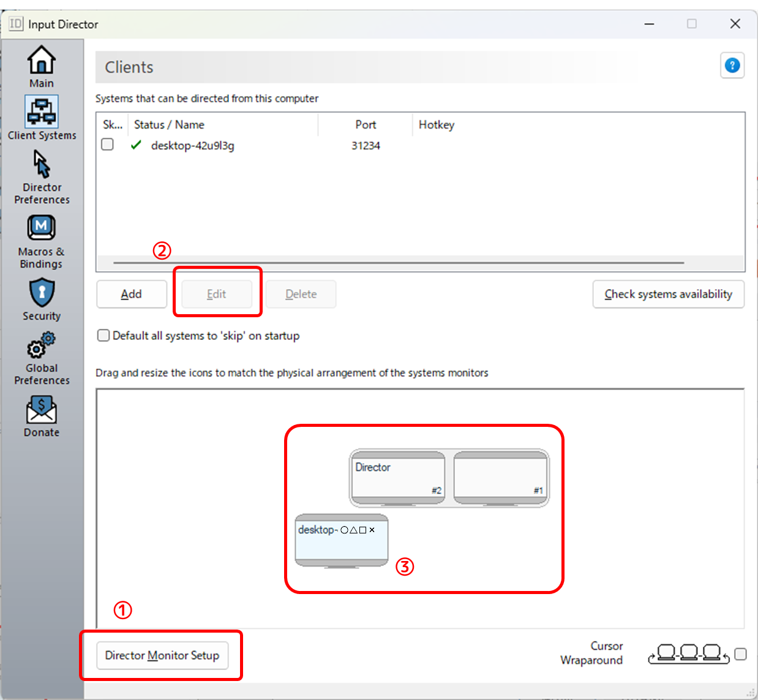
Task: Open Director Monitor Setup
Action: (162, 655)
